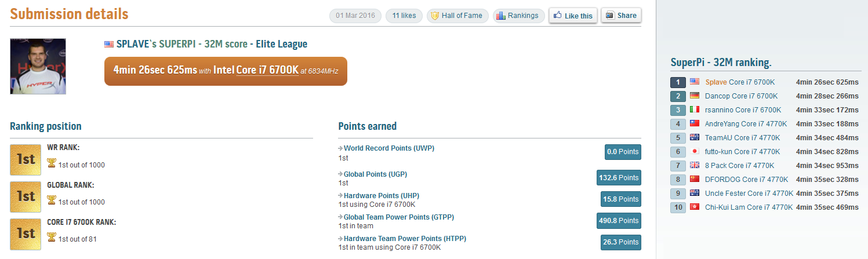Image resolution: width=868 pixels, height=259 pixels.
Task: Click the 490.8 Points badge
Action: pos(619,220)
